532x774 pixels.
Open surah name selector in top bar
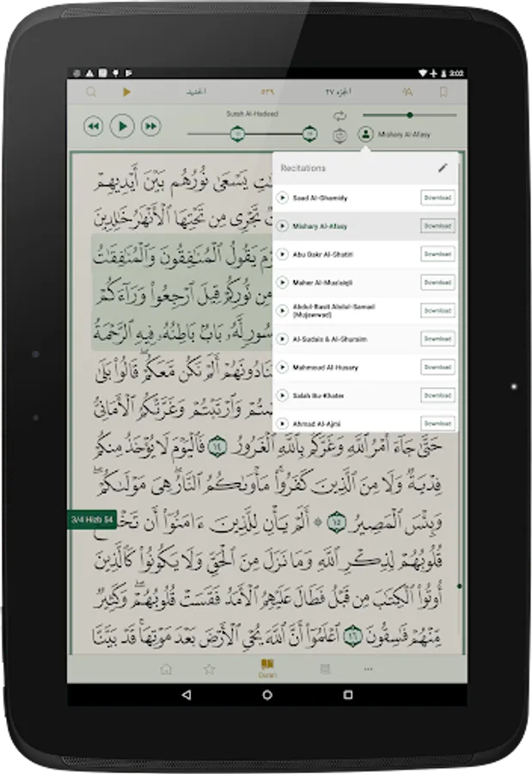tap(196, 92)
